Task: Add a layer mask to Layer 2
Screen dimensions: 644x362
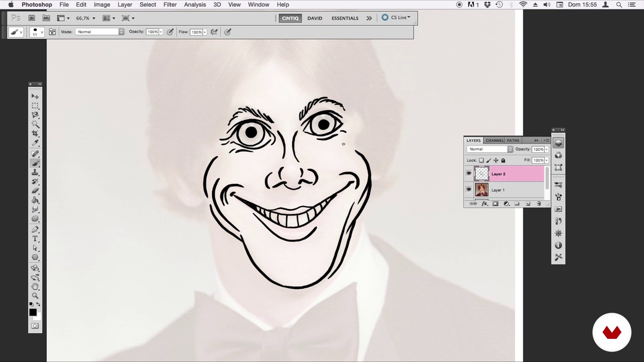Action: coord(495,204)
